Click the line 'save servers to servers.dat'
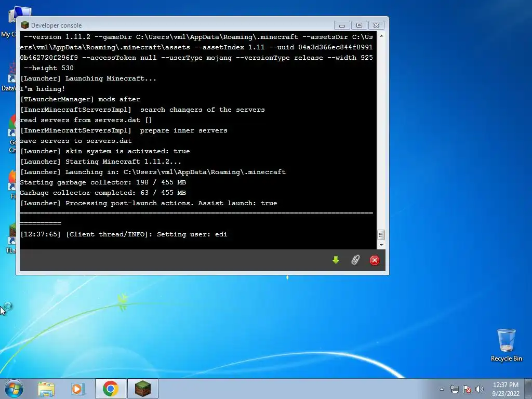 [x=76, y=141]
